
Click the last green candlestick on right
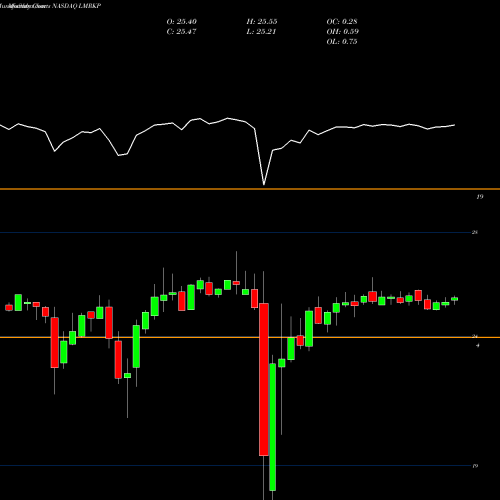[455, 299]
